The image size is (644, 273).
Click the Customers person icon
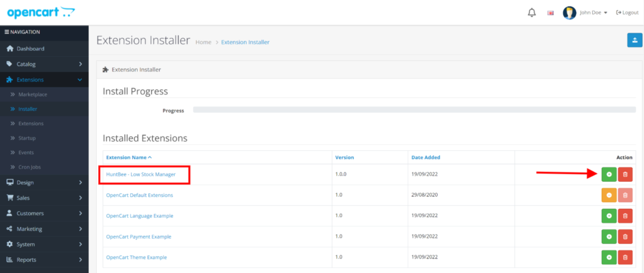click(9, 213)
